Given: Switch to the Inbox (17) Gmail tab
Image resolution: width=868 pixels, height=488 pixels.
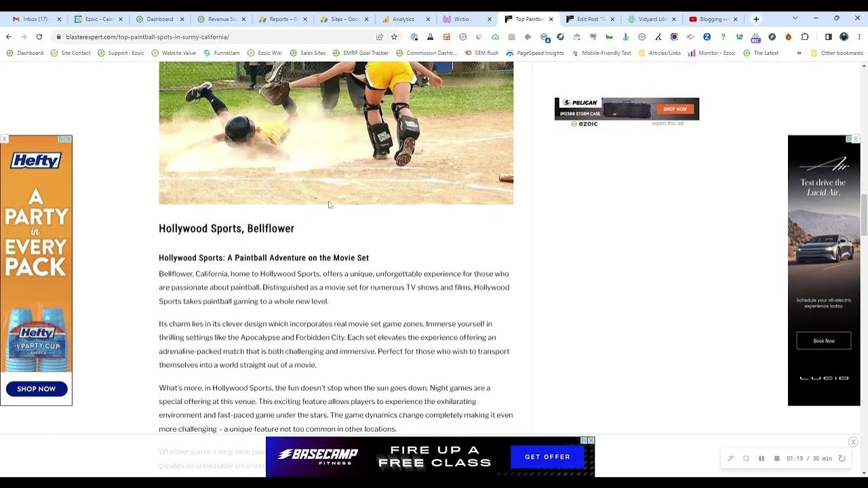Looking at the screenshot, I should click(35, 19).
